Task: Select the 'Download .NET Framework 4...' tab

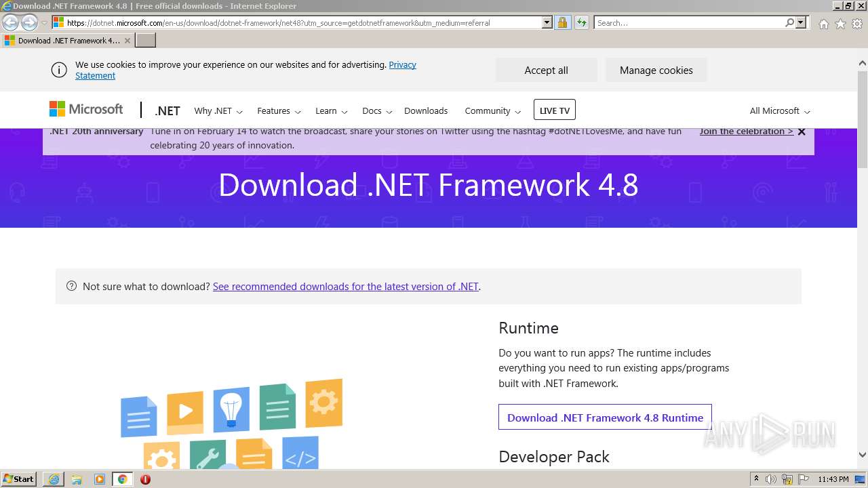Action: pyautogui.click(x=68, y=41)
